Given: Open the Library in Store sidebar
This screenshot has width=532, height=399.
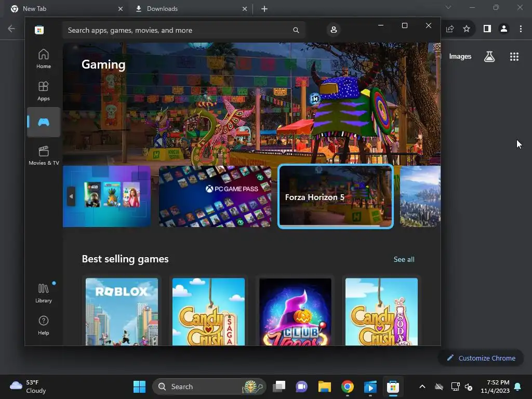Looking at the screenshot, I should (x=44, y=293).
